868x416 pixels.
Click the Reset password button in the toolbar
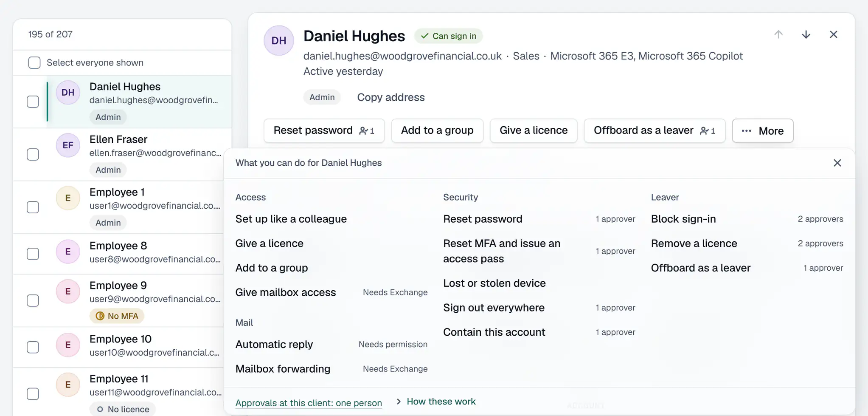coord(324,130)
